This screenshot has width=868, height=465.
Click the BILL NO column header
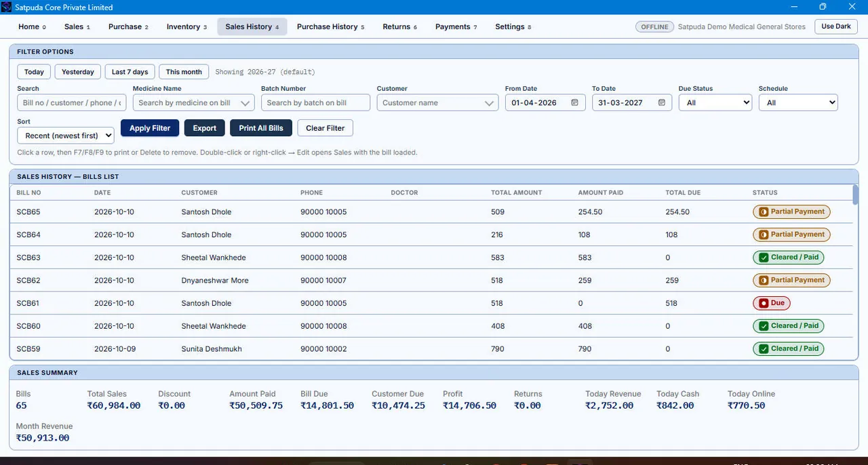coord(29,193)
